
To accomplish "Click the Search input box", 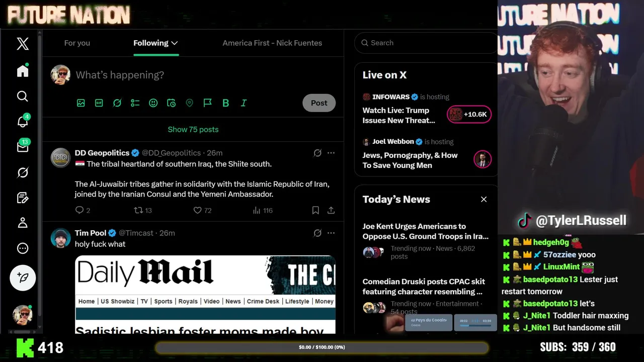I will pyautogui.click(x=426, y=43).
